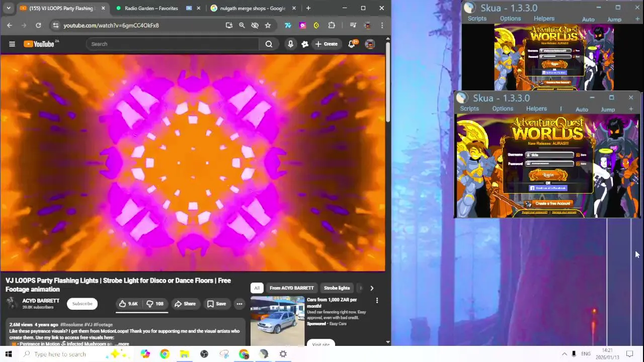The width and height of the screenshot is (644, 362).
Task: Click the Create video button
Action: [326, 44]
